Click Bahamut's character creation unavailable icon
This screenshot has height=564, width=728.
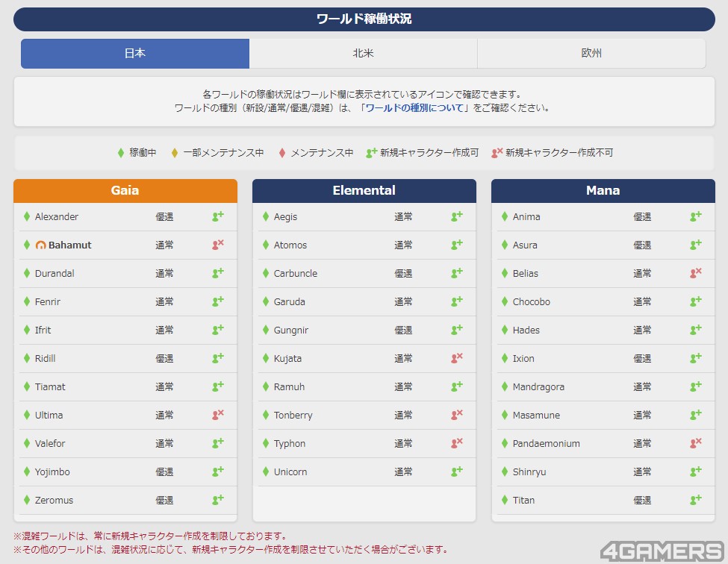[x=217, y=245]
